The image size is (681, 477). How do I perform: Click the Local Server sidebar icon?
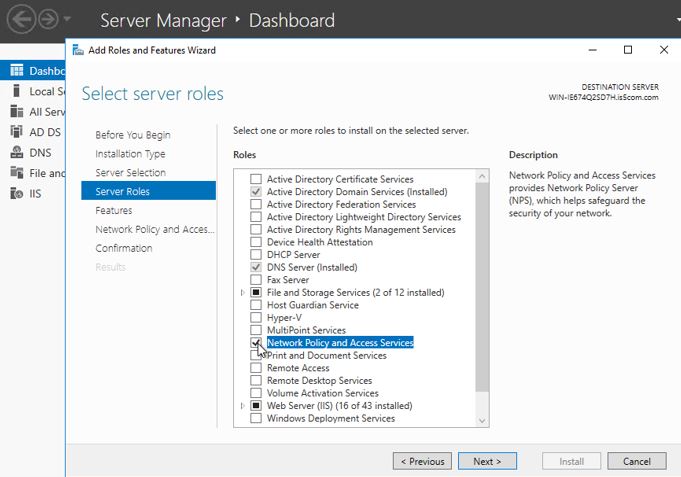coord(17,91)
